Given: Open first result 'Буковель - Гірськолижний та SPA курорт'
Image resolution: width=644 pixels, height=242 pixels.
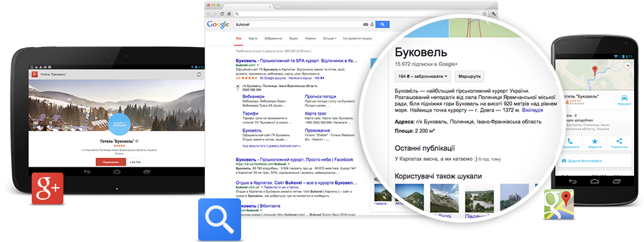Looking at the screenshot, I should [x=297, y=60].
